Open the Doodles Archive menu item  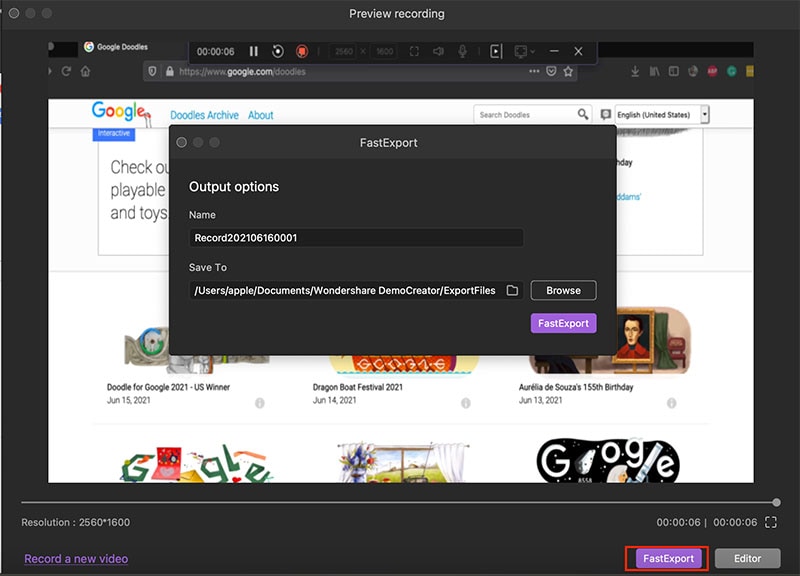pos(204,115)
